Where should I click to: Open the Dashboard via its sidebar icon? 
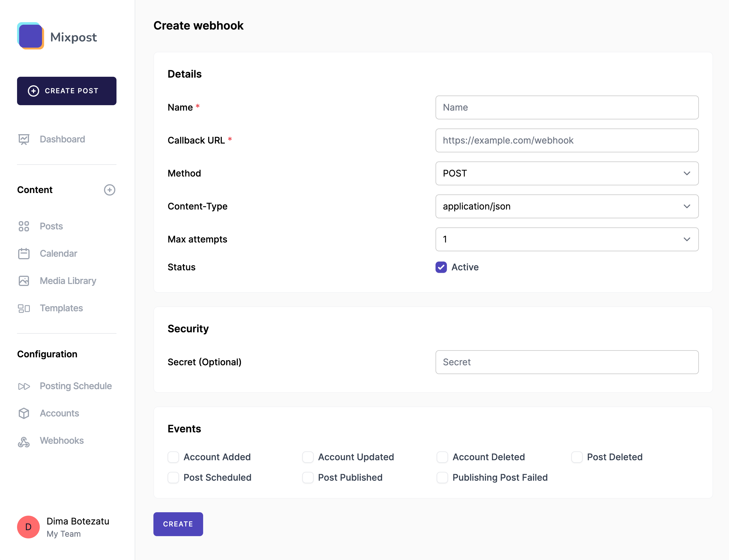23,139
